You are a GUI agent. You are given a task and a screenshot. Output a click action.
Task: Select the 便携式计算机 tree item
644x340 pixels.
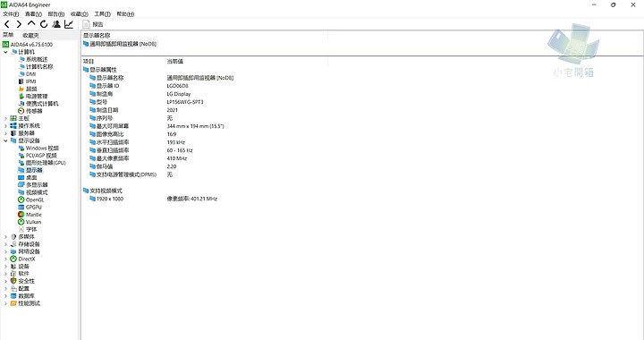(42, 104)
